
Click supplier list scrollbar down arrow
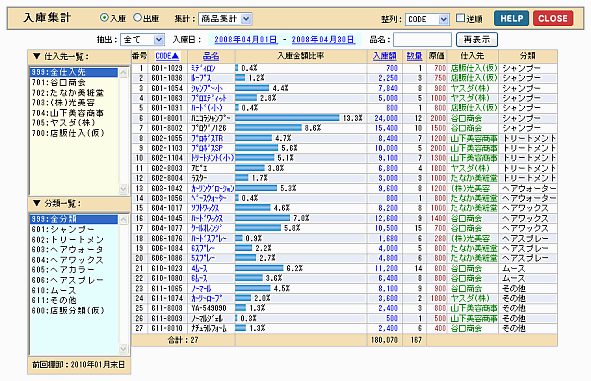click(x=124, y=188)
